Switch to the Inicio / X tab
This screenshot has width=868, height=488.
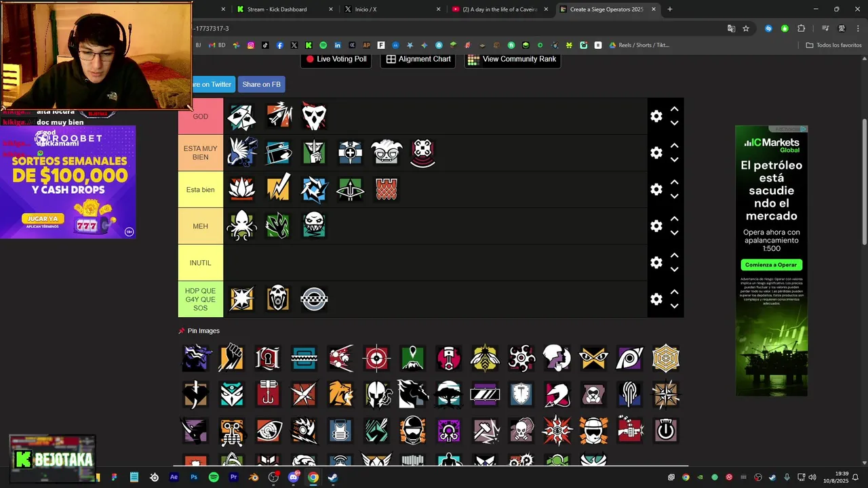392,9
